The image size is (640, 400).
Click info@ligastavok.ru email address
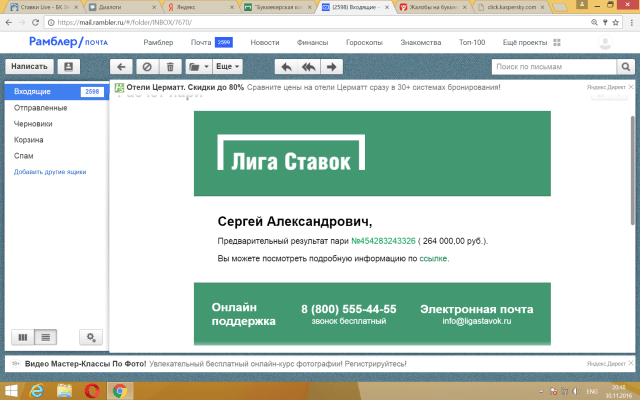pyautogui.click(x=477, y=321)
